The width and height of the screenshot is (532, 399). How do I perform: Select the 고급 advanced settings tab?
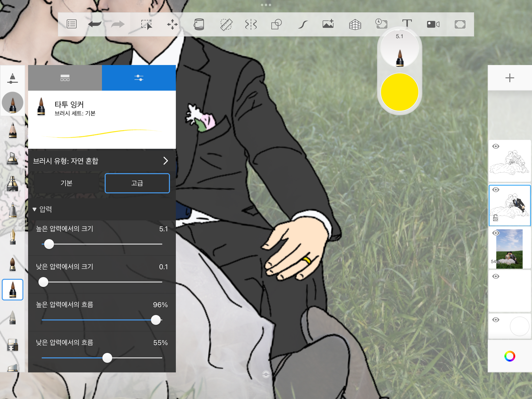click(137, 183)
